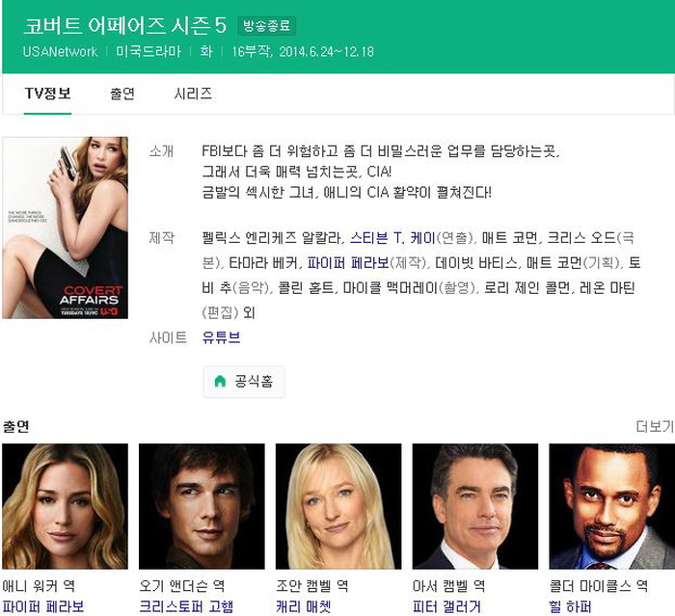This screenshot has height=616, width=675.
Task: Open 스티븐 T. 케이 director link
Action: tap(392, 237)
